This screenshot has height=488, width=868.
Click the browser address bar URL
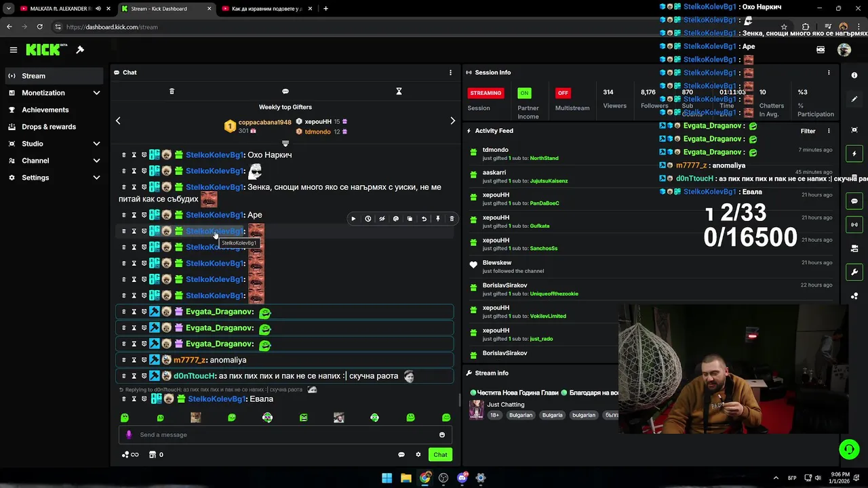click(x=112, y=27)
